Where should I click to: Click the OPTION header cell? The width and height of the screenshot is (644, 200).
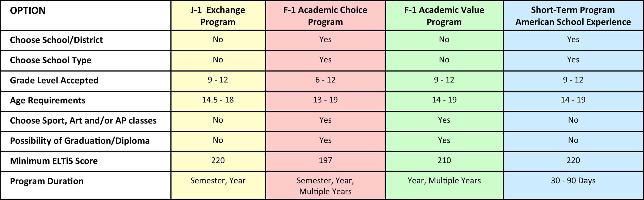28,11
